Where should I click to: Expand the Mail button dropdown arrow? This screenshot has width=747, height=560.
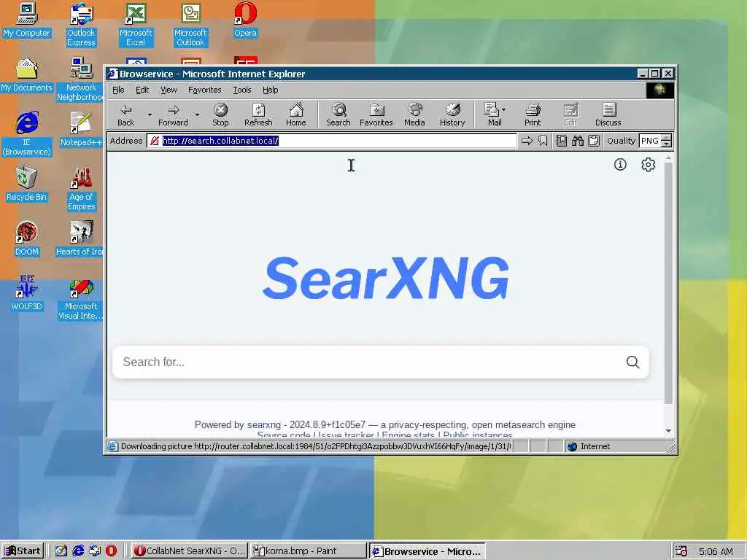coord(504,109)
